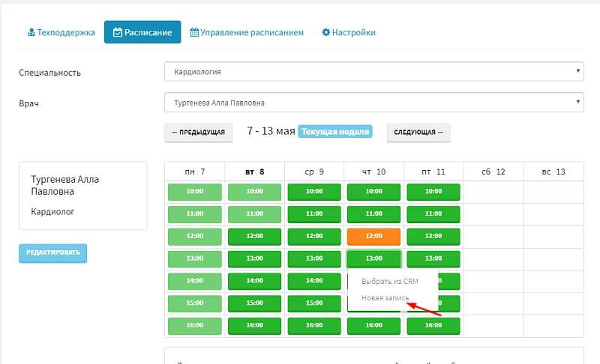Select Новая запись in context menu
This screenshot has height=364, width=600.
[385, 298]
